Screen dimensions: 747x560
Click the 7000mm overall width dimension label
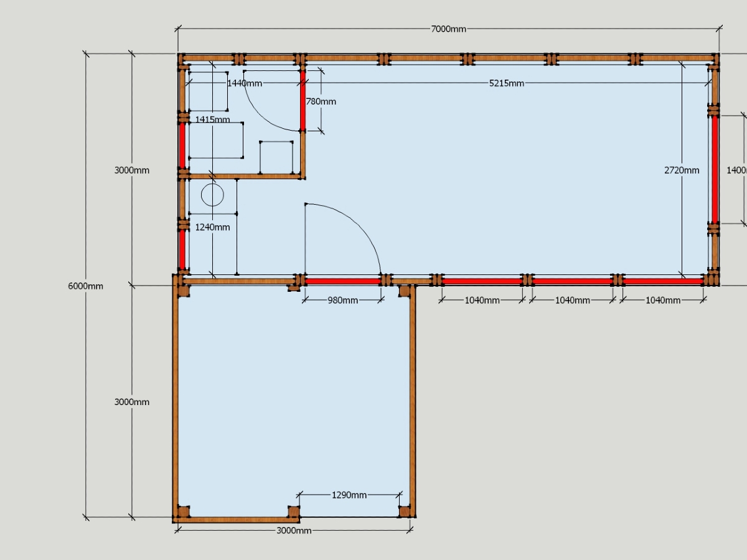448,29
